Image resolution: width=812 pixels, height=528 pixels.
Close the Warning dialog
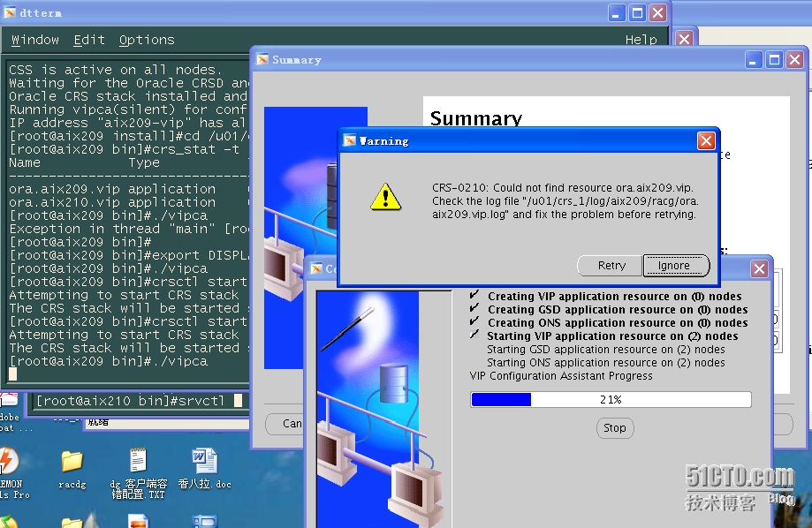(x=706, y=140)
